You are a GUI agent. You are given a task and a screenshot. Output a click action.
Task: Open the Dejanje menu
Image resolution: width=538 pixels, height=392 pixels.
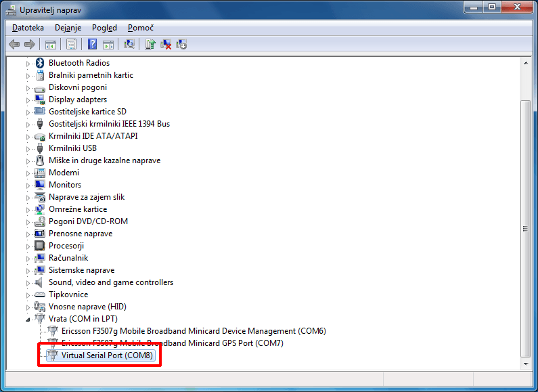67,28
